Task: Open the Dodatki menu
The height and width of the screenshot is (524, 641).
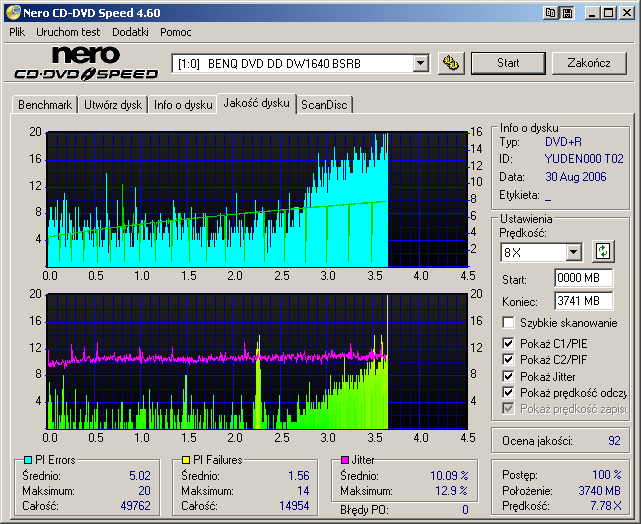Action: click(x=130, y=32)
